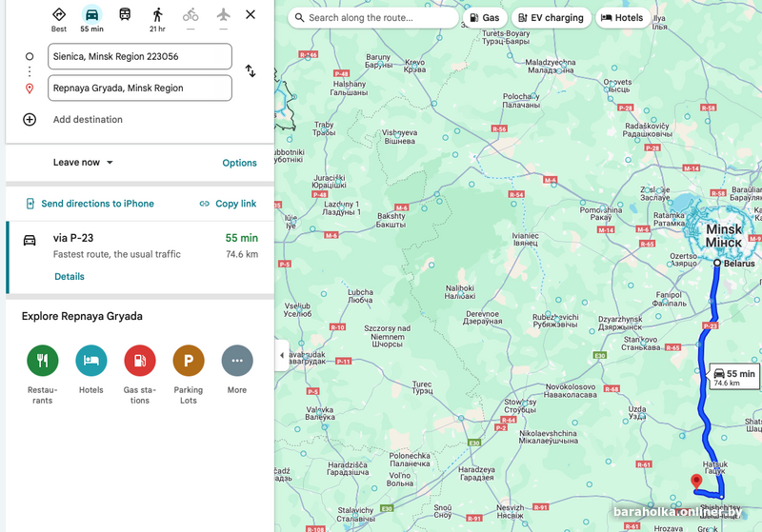Edit the Sienica starting point field
Screen dimensions: 762x532
click(x=140, y=56)
